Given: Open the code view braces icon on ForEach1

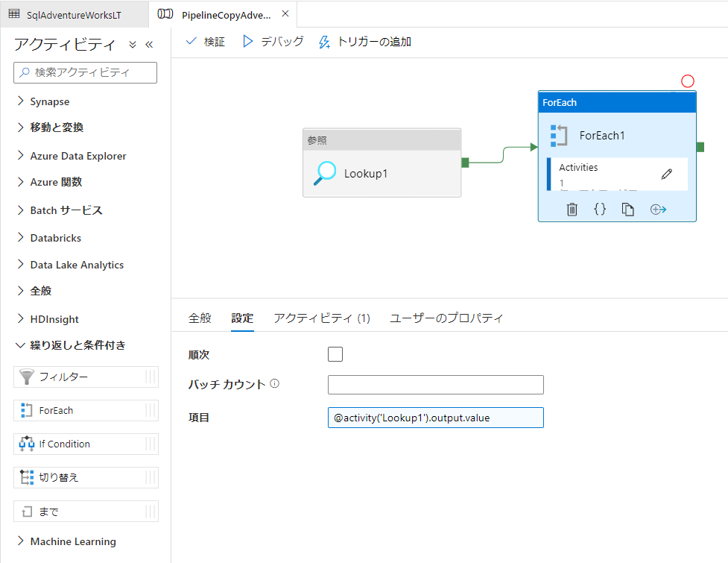Looking at the screenshot, I should [x=600, y=209].
